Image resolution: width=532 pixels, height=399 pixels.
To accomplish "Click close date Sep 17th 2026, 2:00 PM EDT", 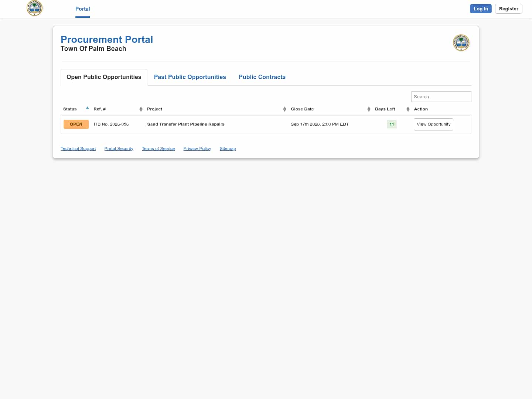I will 320,124.
